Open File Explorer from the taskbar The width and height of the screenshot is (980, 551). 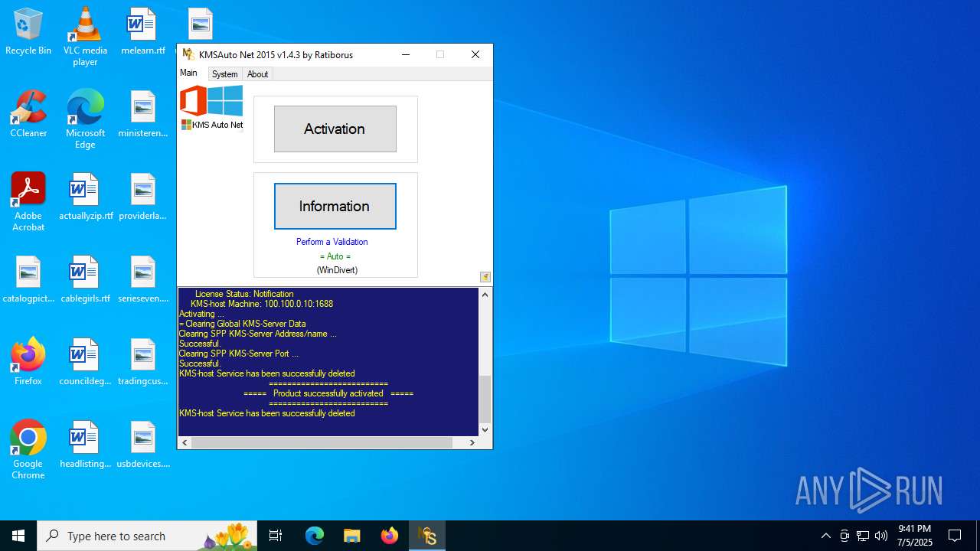pos(352,536)
